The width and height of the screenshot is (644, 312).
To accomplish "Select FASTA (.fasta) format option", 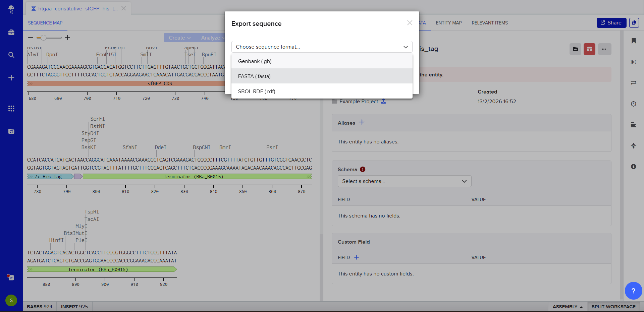I will click(x=254, y=76).
